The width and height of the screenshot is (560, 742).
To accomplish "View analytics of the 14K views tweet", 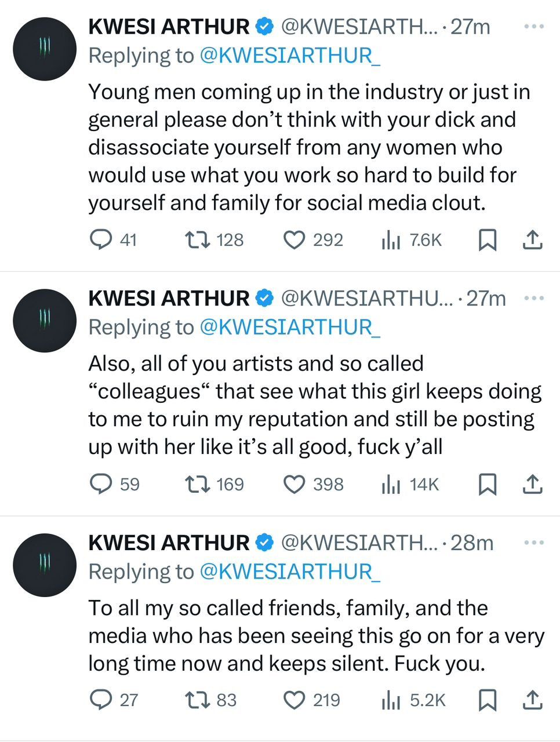I will coord(391,484).
